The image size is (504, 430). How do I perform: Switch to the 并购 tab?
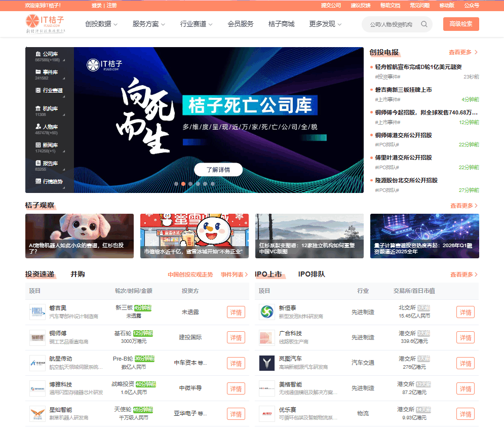[x=79, y=274]
